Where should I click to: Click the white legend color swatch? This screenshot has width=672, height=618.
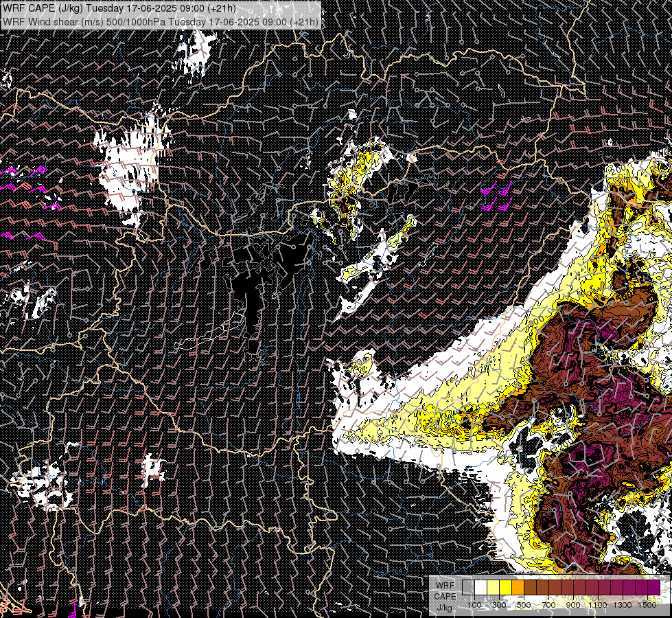coord(481,588)
